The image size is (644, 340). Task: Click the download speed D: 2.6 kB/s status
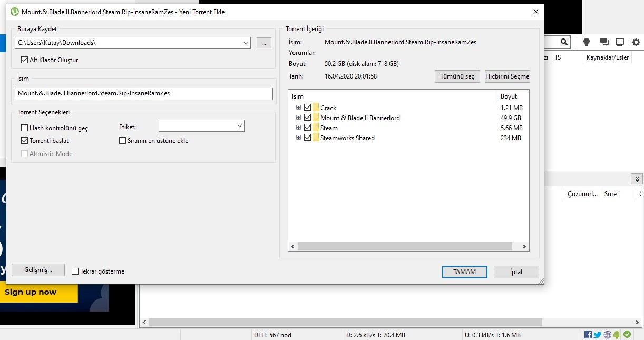(x=375, y=335)
